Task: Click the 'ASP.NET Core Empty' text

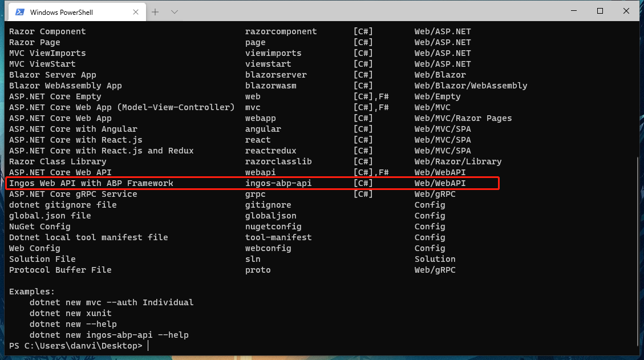Action: click(55, 96)
